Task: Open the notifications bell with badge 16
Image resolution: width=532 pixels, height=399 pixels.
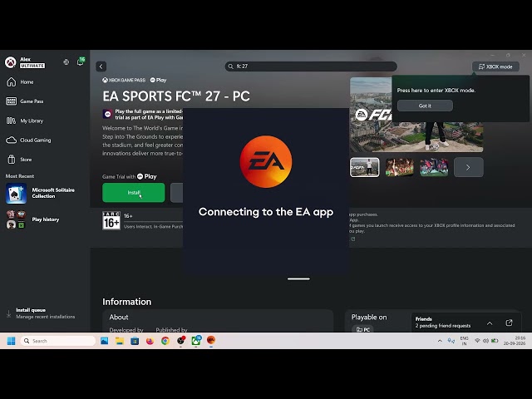Action: point(81,62)
